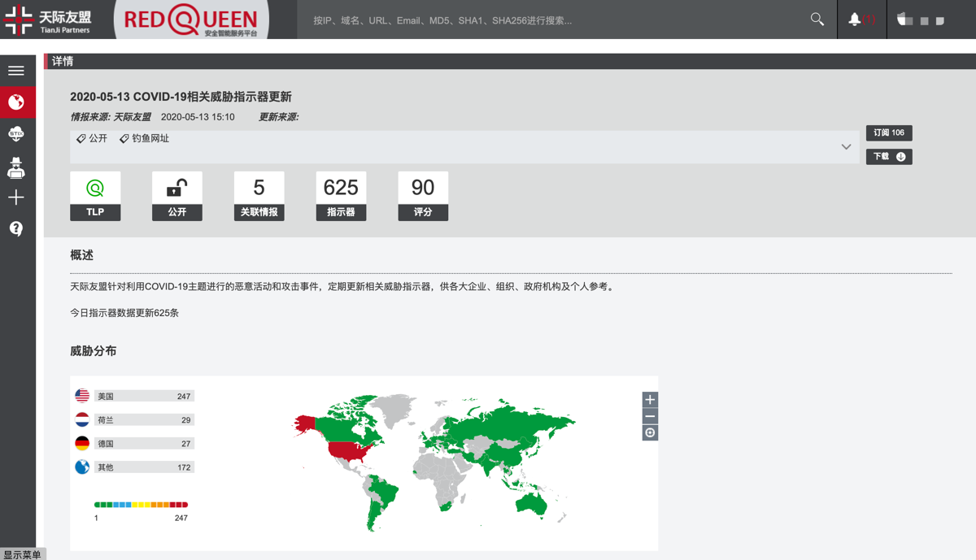Viewport: 976px width, 560px height.
Task: Click the RedQueen platform logo
Action: pos(191,20)
